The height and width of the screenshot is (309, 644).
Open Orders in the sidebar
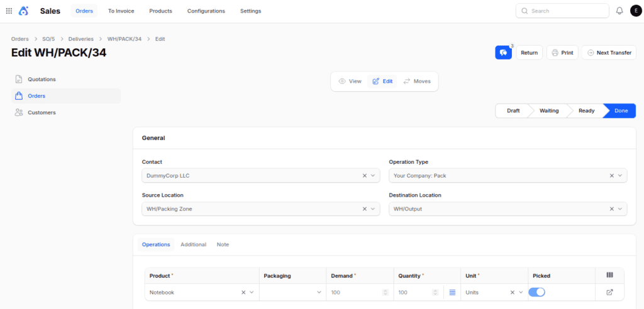(x=66, y=96)
